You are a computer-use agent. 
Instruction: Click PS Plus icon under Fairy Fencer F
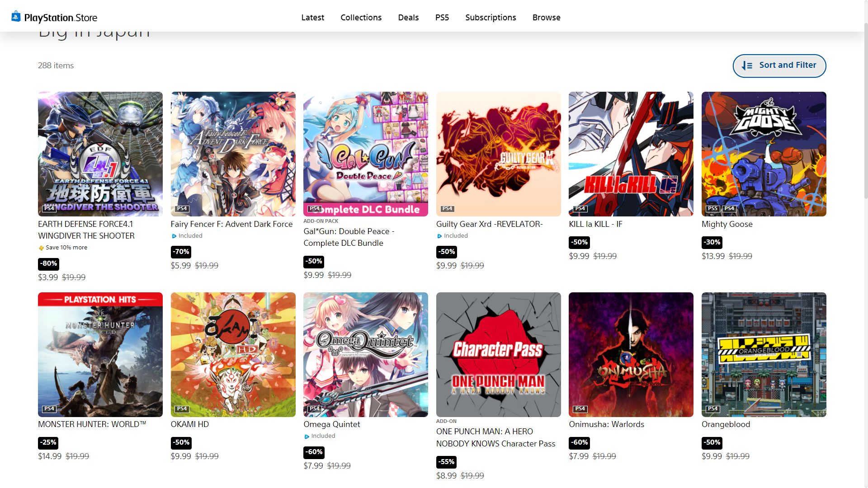174,236
